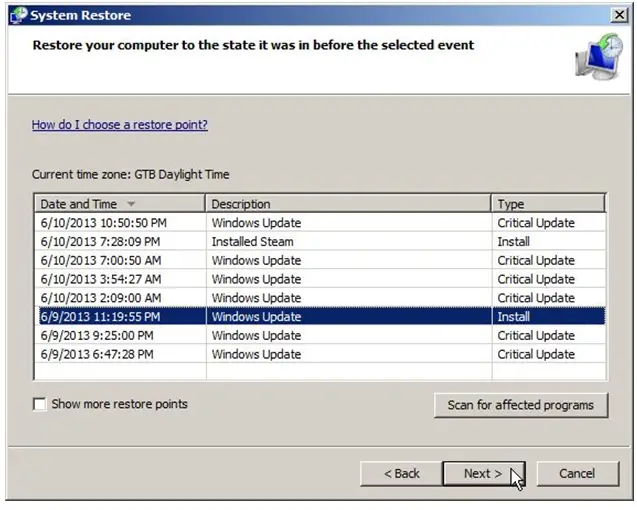Select the 6/10/2013 2:09:00 AM restore point
The width and height of the screenshot is (637, 510).
click(320, 297)
